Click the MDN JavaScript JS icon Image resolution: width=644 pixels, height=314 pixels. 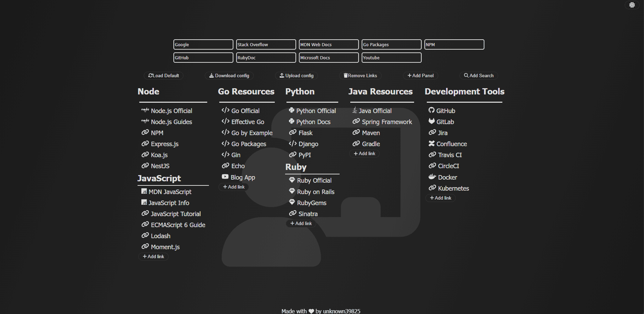(144, 191)
